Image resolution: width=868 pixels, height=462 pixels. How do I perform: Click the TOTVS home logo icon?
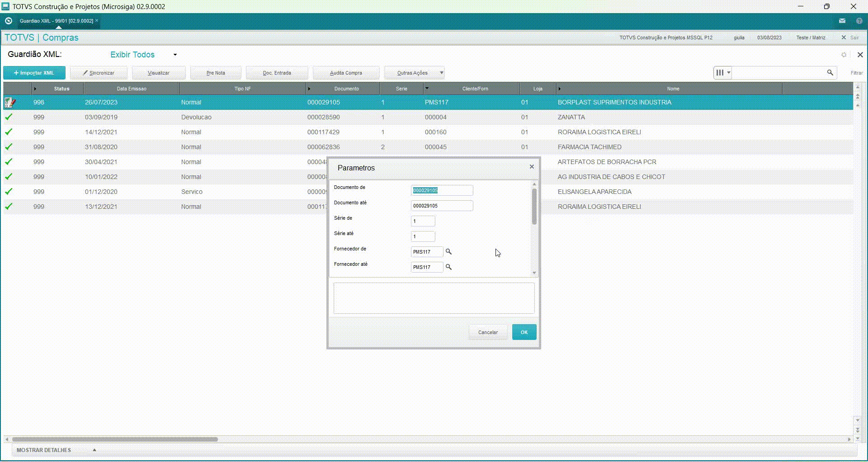pyautogui.click(x=8, y=21)
